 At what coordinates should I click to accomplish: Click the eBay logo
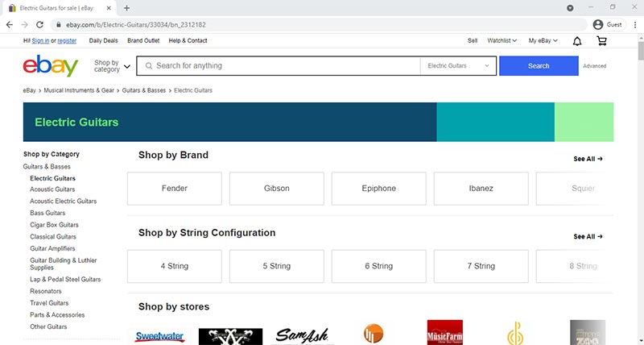(x=51, y=66)
